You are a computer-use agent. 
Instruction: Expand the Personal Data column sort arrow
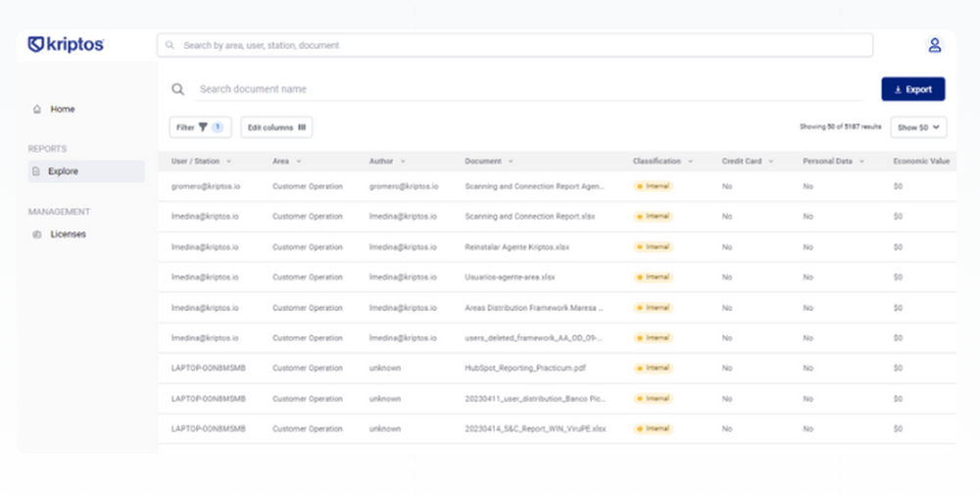(861, 162)
